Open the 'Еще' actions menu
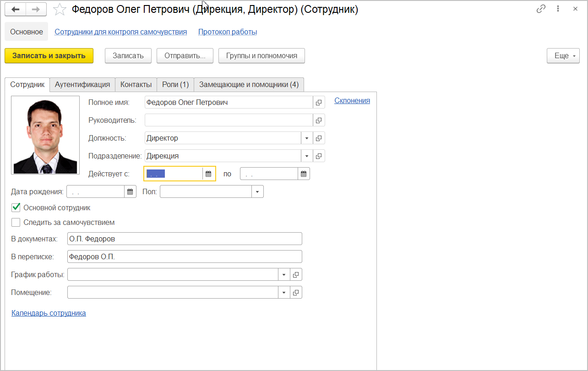Image resolution: width=588 pixels, height=371 pixels. click(563, 56)
